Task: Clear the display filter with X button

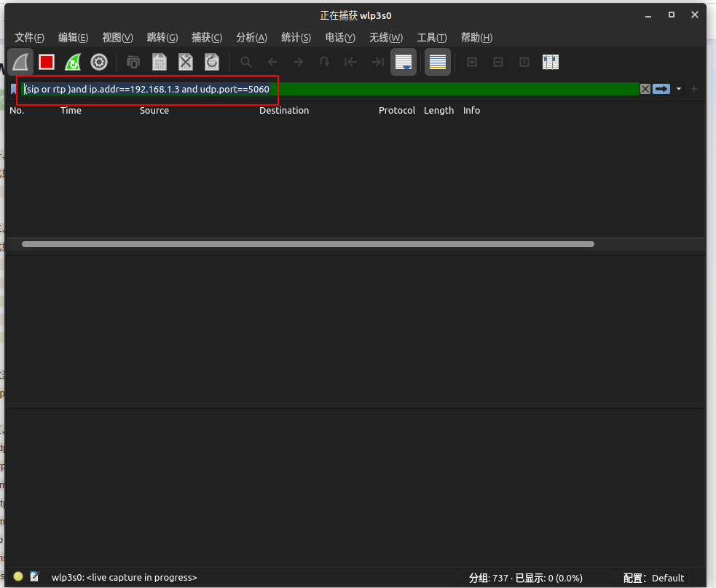Action: [x=645, y=89]
